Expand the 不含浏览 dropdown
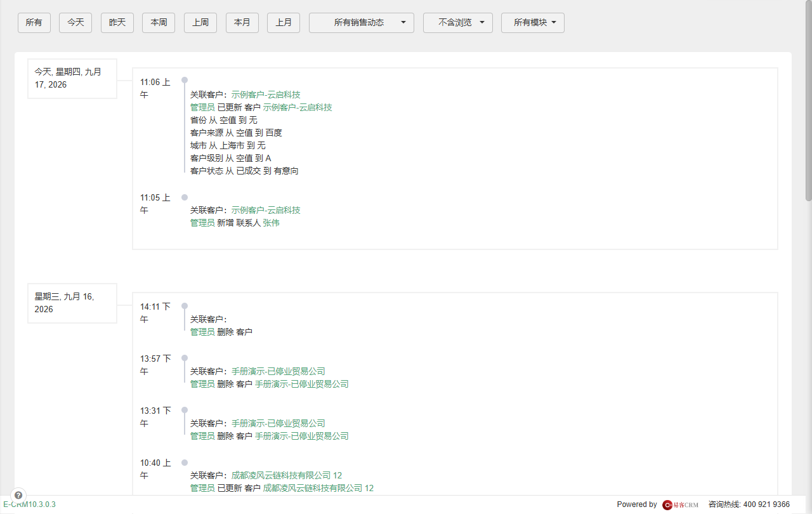 pos(458,23)
